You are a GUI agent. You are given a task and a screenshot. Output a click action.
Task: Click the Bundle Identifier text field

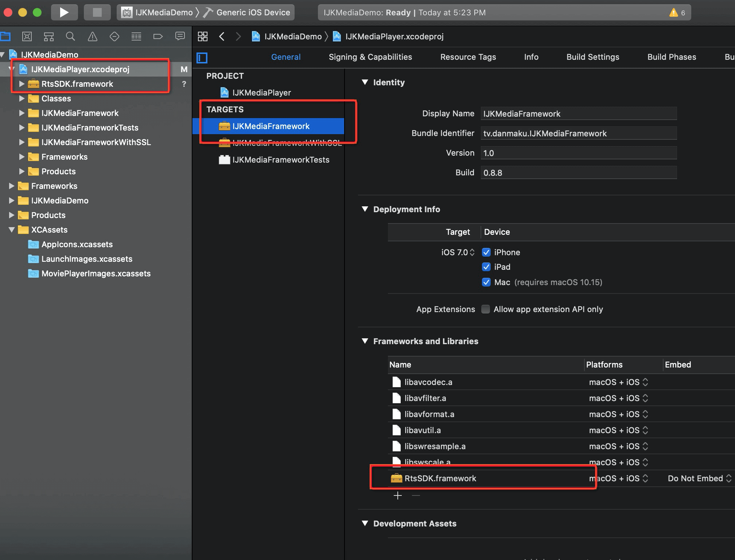[x=578, y=133]
